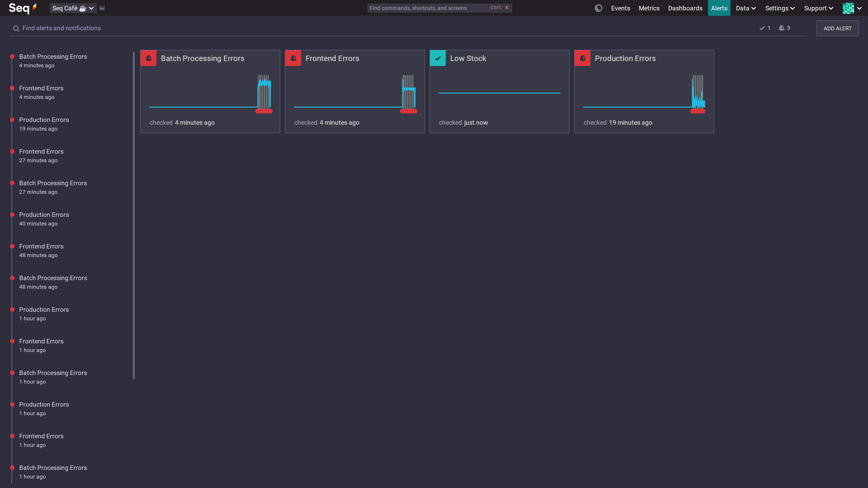Click the Low Stock chart line
The width and height of the screenshot is (868, 488).
coord(499,93)
